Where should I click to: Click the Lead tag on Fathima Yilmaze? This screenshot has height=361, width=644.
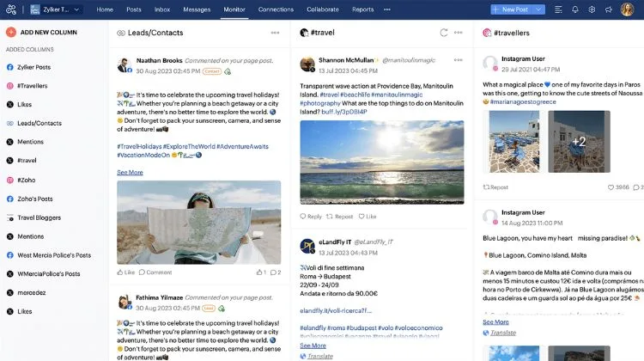[x=209, y=309]
